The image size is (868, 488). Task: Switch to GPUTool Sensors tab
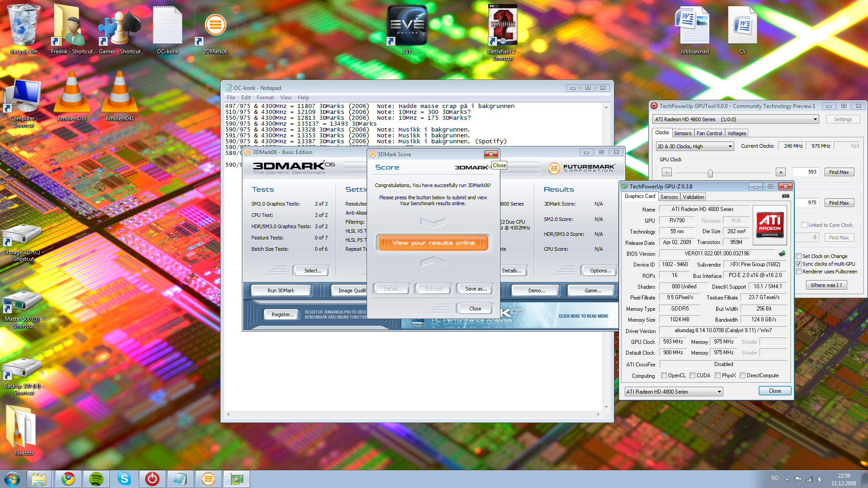(683, 133)
